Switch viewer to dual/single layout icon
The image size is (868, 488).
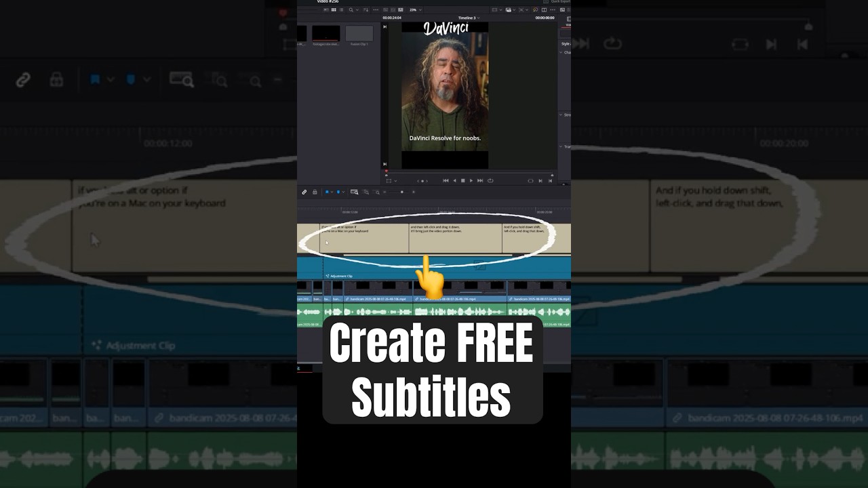click(544, 9)
